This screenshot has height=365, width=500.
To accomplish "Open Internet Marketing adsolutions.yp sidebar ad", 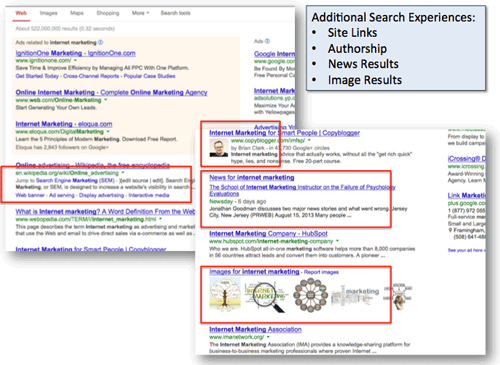I will coord(274,91).
